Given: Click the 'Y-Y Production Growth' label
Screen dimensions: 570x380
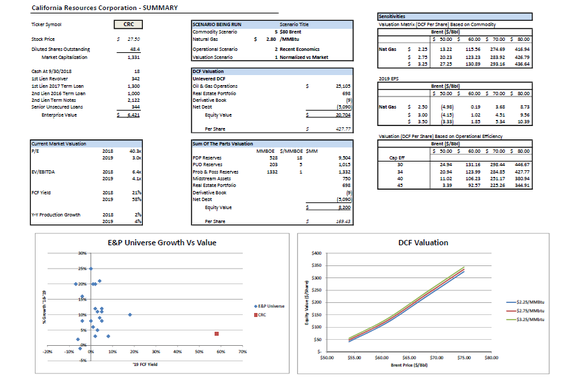Looking at the screenshot, I should [56, 215].
